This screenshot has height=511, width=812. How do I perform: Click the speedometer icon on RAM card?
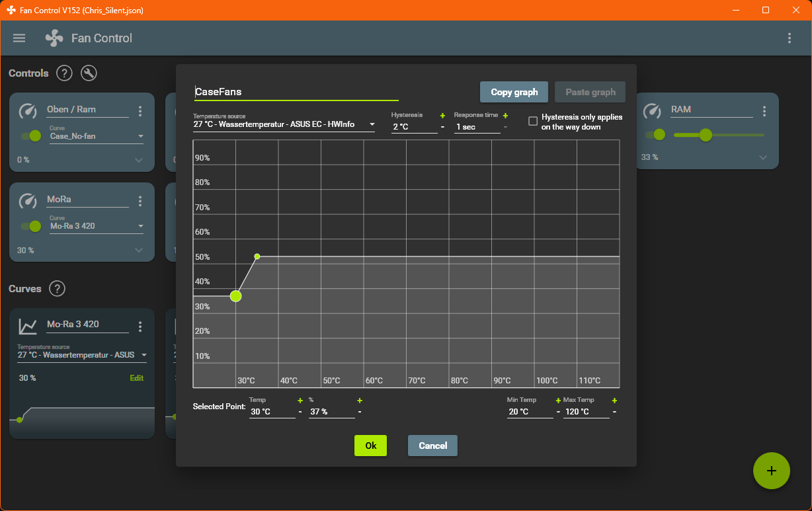652,110
